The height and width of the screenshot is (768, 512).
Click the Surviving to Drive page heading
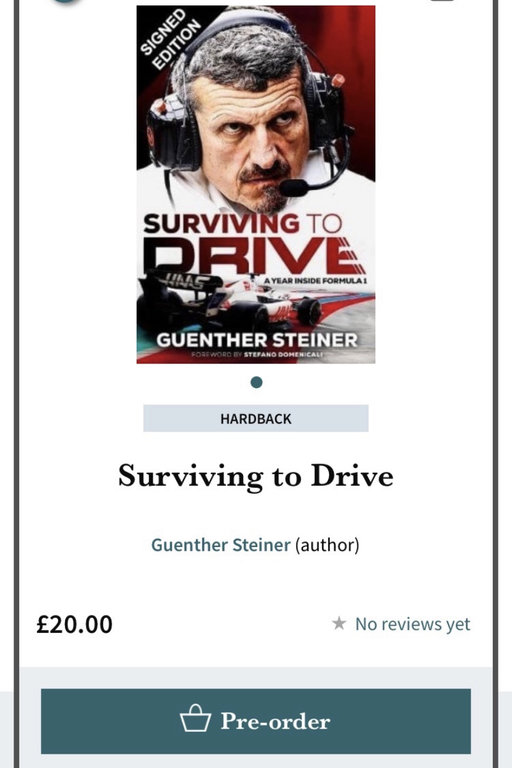[256, 476]
